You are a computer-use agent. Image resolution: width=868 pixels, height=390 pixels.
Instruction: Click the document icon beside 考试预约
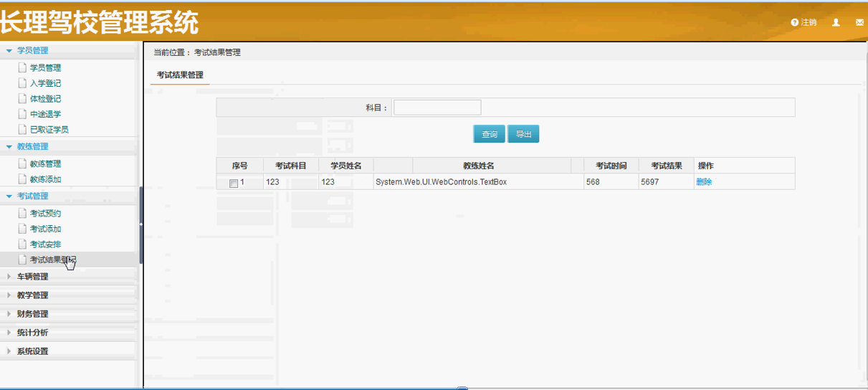coord(22,214)
